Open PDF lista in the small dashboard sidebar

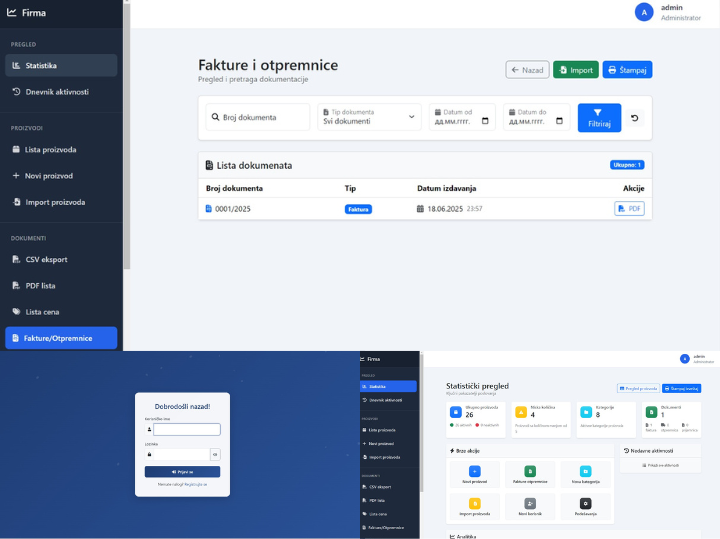388,500
